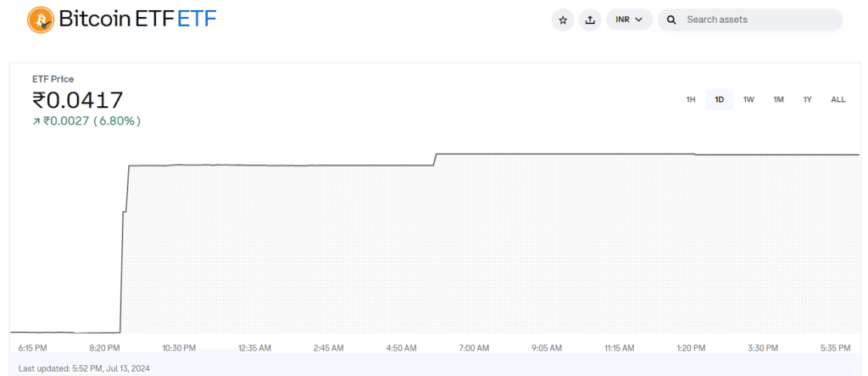Click the magnifier icon in search bar
Image resolution: width=868 pixels, height=376 pixels.
pyautogui.click(x=671, y=20)
